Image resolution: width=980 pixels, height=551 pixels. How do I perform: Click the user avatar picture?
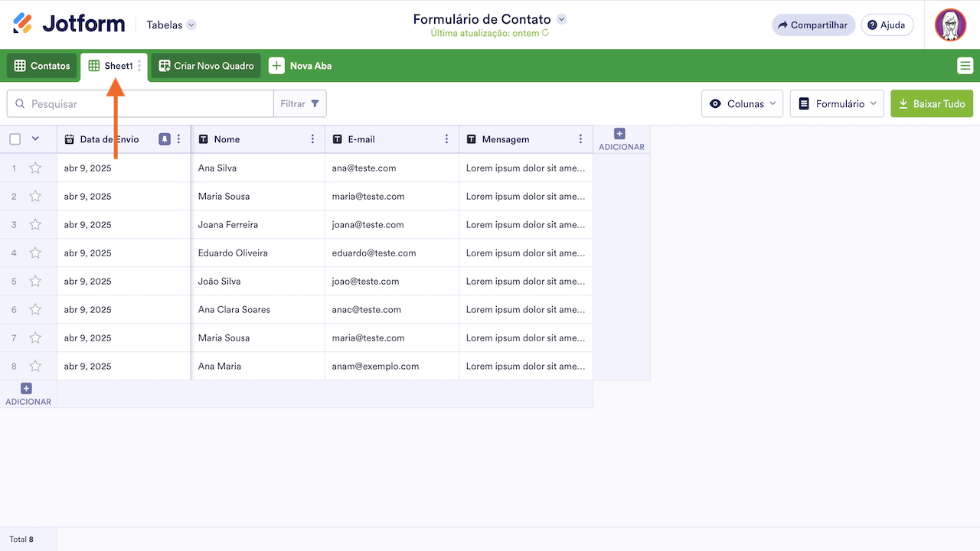point(950,25)
